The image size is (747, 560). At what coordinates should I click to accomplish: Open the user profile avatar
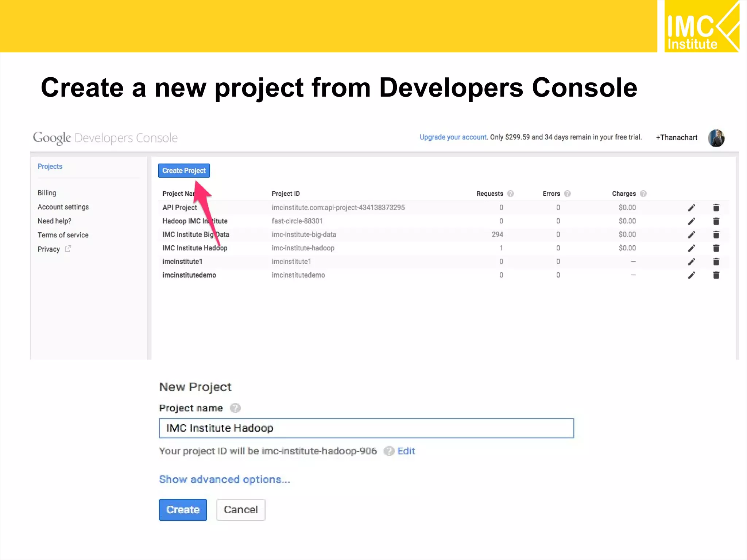coord(716,138)
